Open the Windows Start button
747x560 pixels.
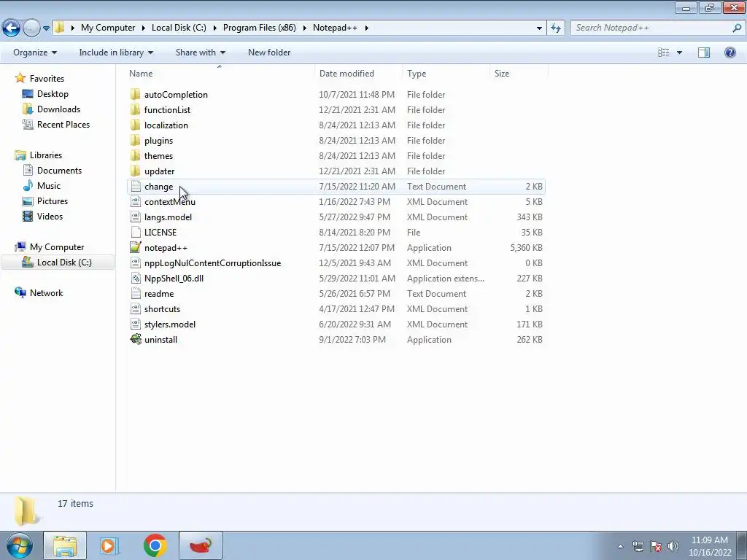(x=20, y=545)
